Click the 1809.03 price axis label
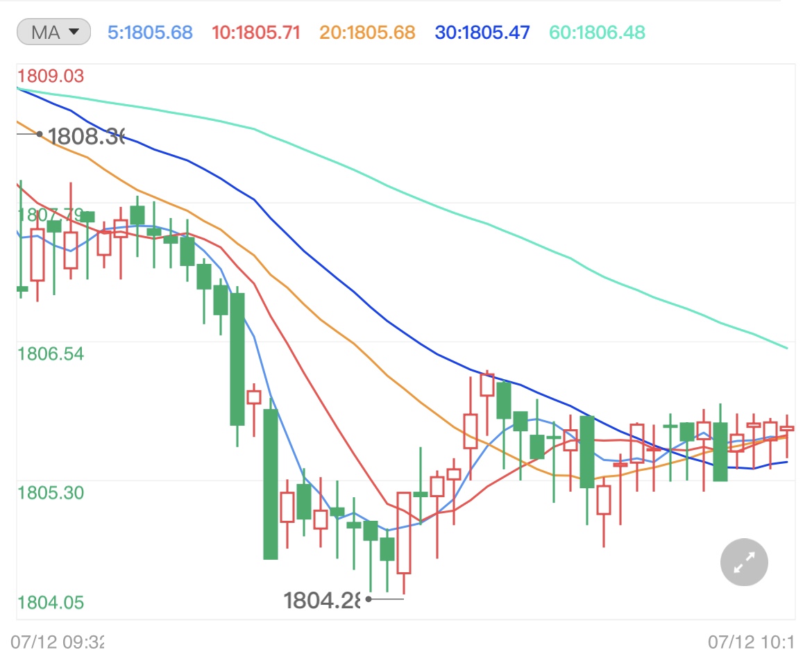812x659 pixels. pos(50,76)
